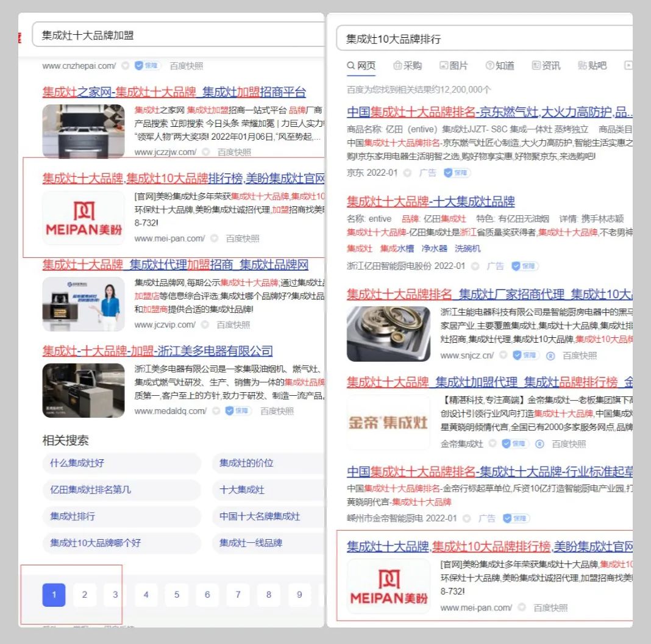Click the 集成灶 sublink under 亿田 result

pos(360,248)
